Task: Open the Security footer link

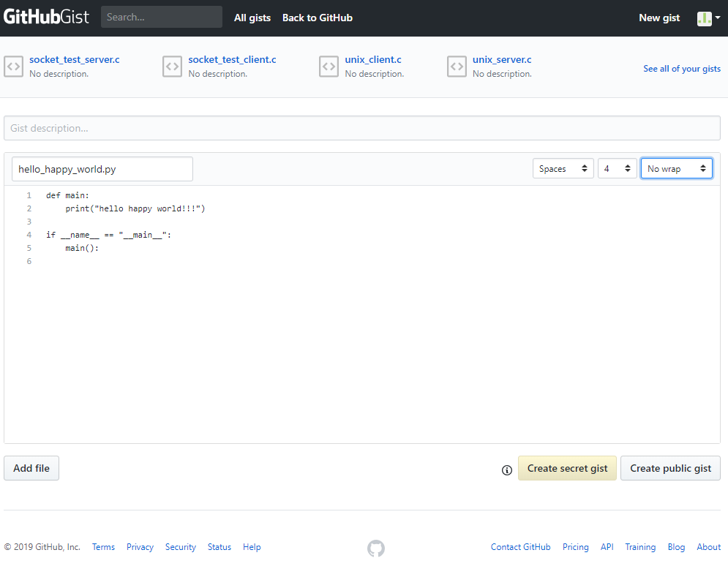Action: 181,547
